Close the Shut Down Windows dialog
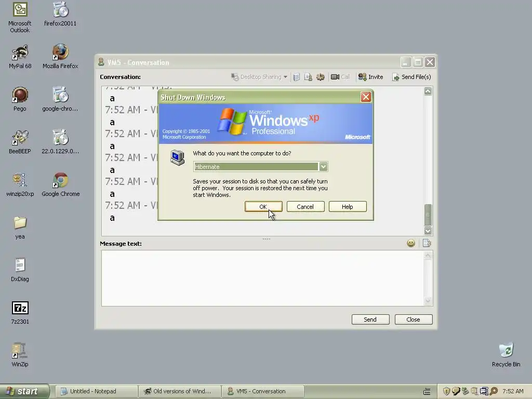 [x=366, y=97]
